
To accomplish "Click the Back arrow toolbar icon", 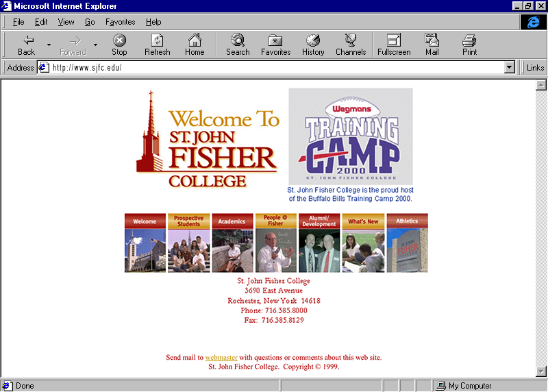I will point(28,40).
